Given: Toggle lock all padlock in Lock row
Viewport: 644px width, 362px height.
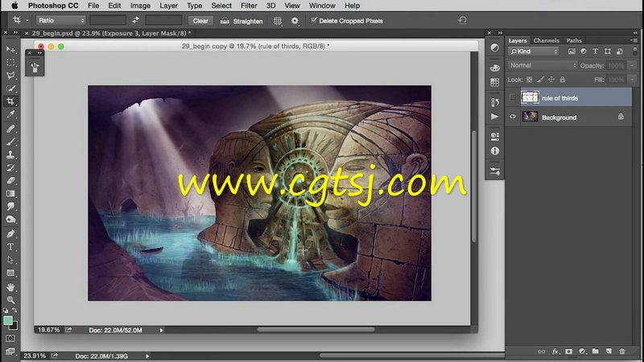Looking at the screenshot, I should click(x=563, y=80).
